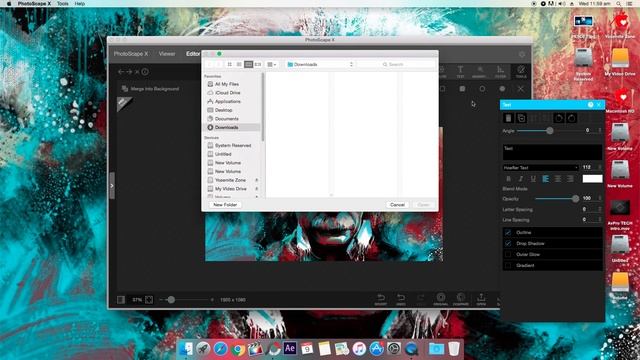Click the Open button in bottom bar
Screen dimensions: 640x360
pos(481,299)
